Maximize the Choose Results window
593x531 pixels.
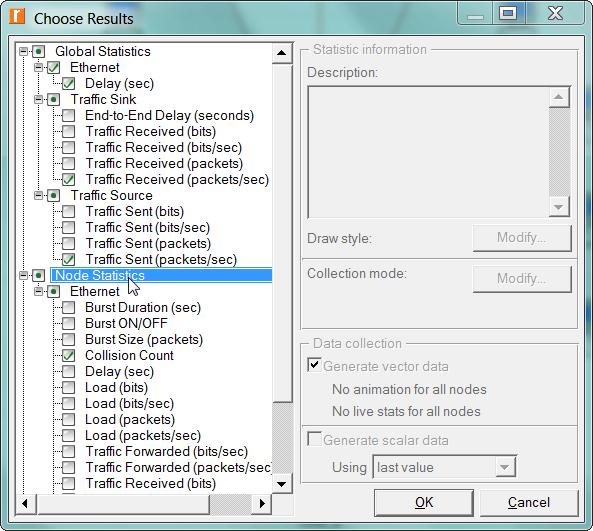coord(508,14)
